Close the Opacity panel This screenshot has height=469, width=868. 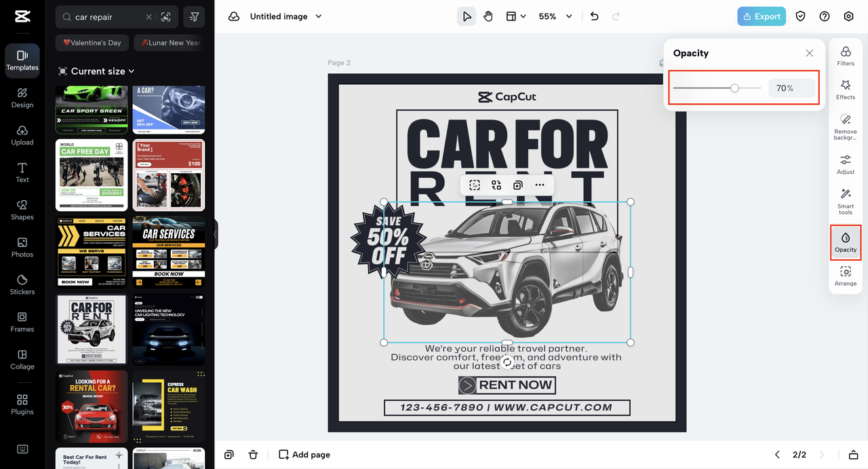pyautogui.click(x=810, y=53)
